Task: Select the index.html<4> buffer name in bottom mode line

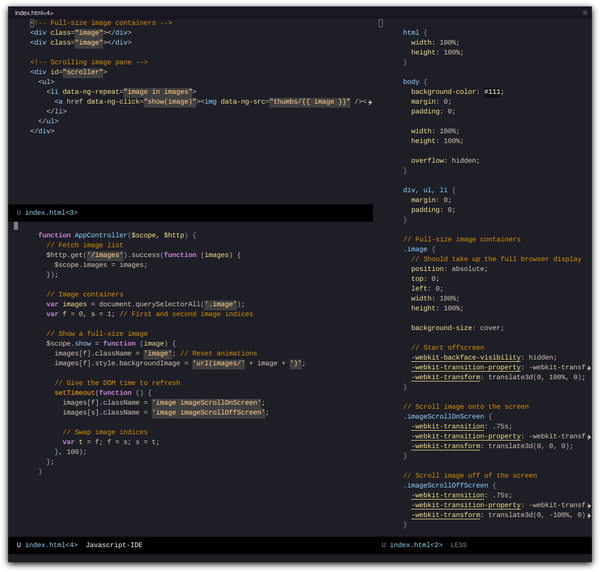Action: point(51,545)
